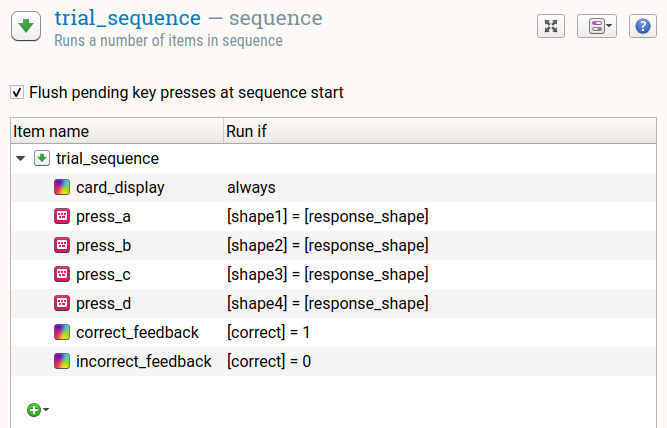Open the green plus add-item dropdown
Screen dimensions: 667x428
tap(38, 410)
